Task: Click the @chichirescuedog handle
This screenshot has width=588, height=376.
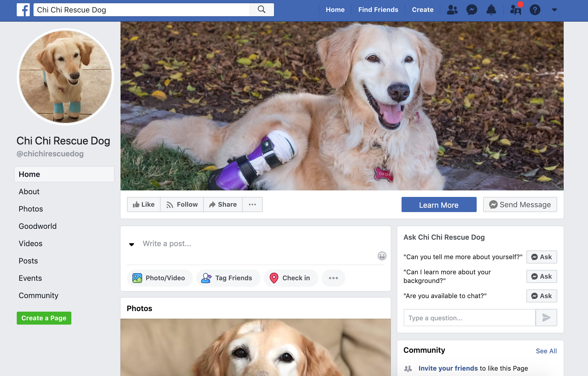Action: (x=50, y=154)
